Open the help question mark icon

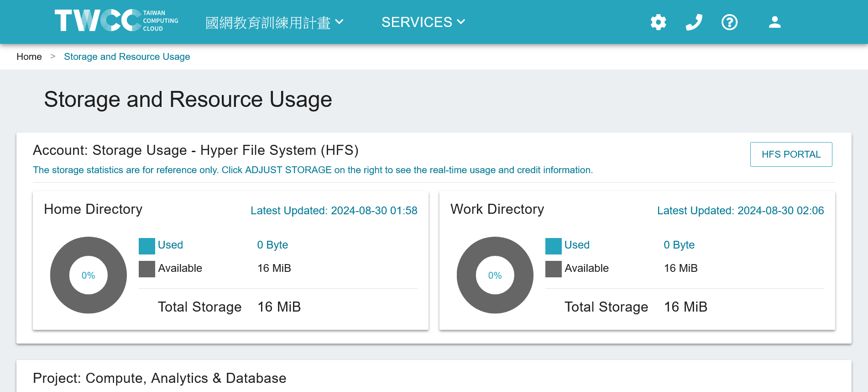[x=729, y=22]
